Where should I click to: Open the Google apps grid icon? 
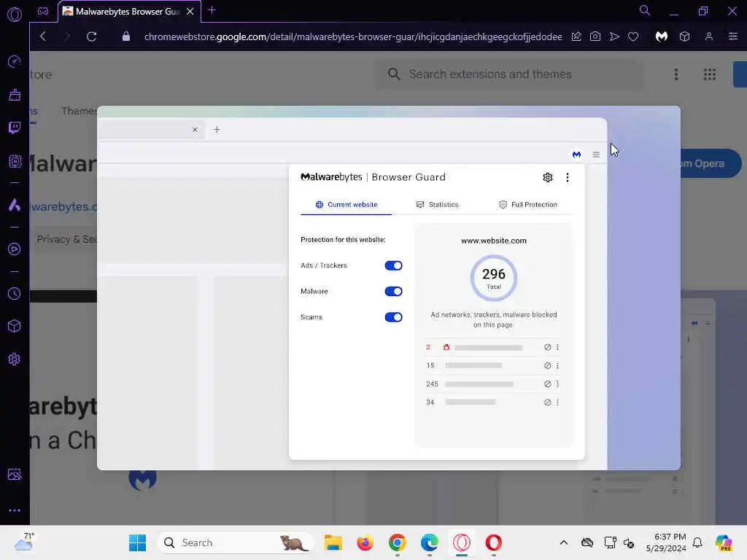pyautogui.click(x=709, y=74)
